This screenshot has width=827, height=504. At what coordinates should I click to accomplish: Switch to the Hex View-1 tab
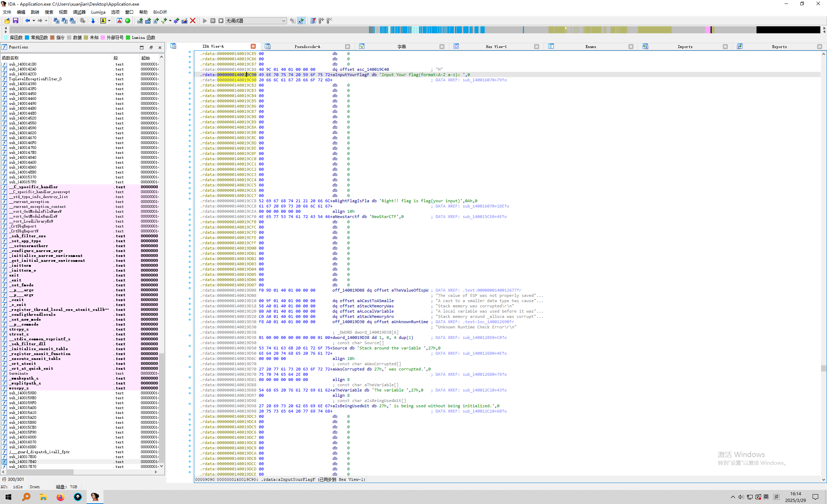tap(496, 47)
